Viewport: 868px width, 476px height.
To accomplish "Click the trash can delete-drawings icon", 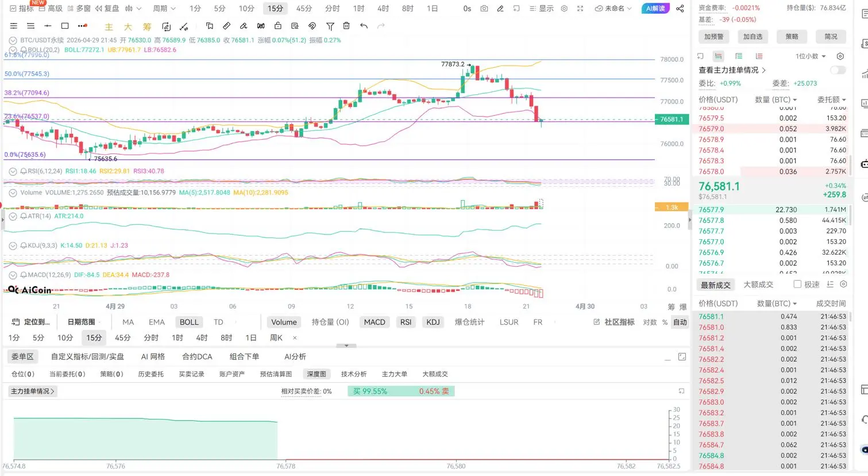I will coord(346,26).
